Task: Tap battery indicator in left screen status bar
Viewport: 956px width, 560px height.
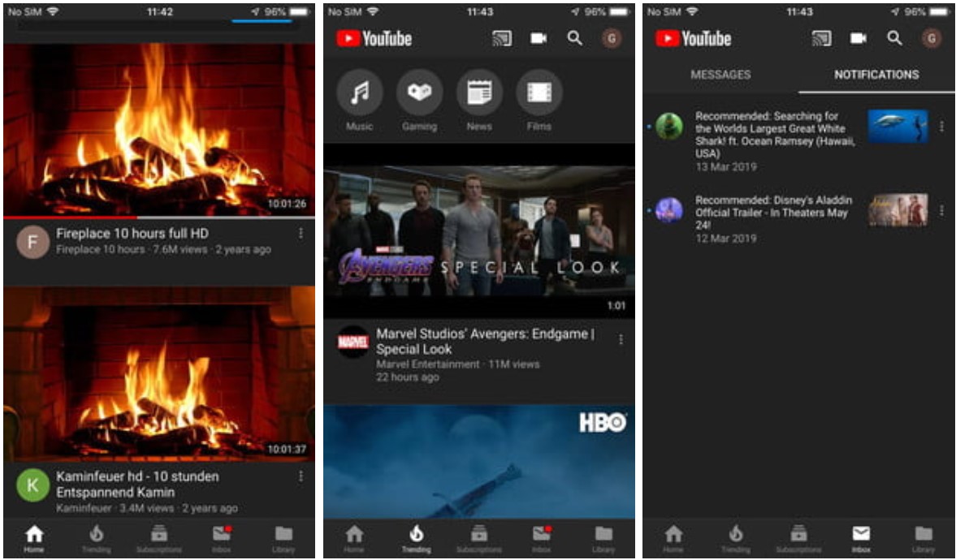Action: pyautogui.click(x=300, y=11)
